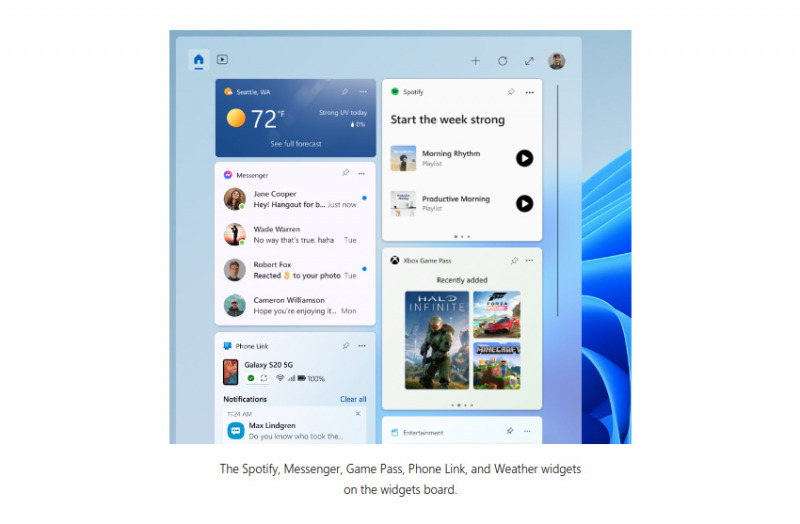Open more options on Spotify widget
The width and height of the screenshot is (800, 524).
coord(530,92)
